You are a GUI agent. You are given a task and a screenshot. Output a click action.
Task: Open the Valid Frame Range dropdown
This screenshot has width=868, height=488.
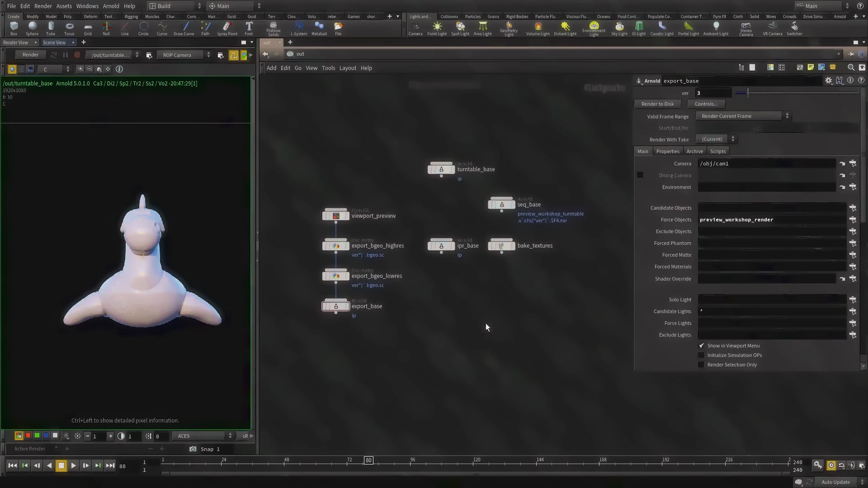tap(742, 116)
